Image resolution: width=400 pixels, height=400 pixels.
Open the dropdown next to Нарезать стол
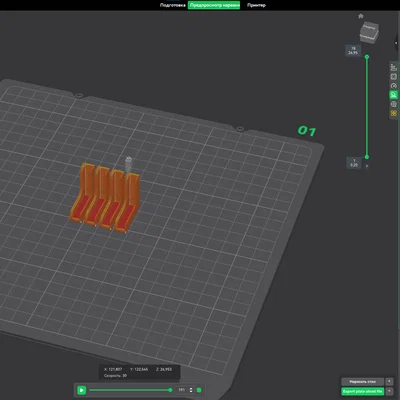389,382
